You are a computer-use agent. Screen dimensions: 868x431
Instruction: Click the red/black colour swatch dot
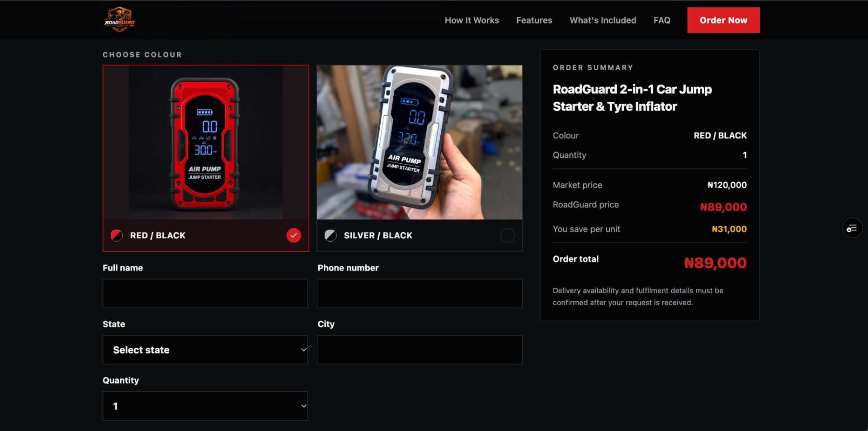point(117,235)
